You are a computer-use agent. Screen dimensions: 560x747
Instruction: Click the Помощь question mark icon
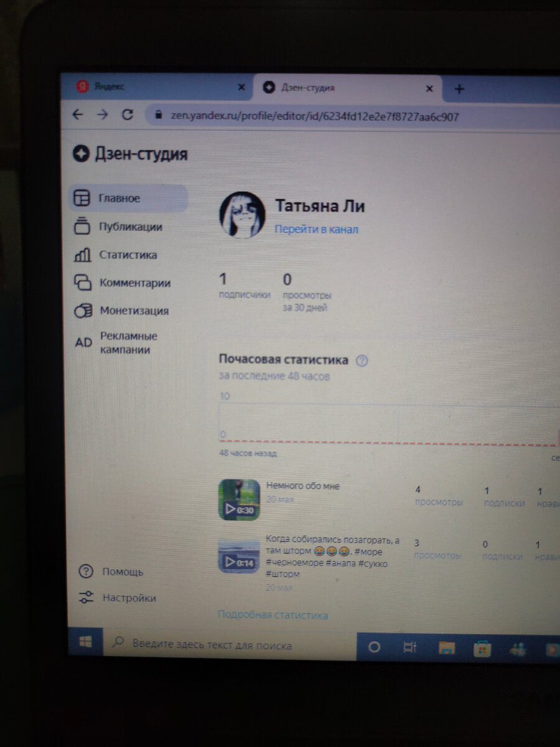[x=86, y=571]
